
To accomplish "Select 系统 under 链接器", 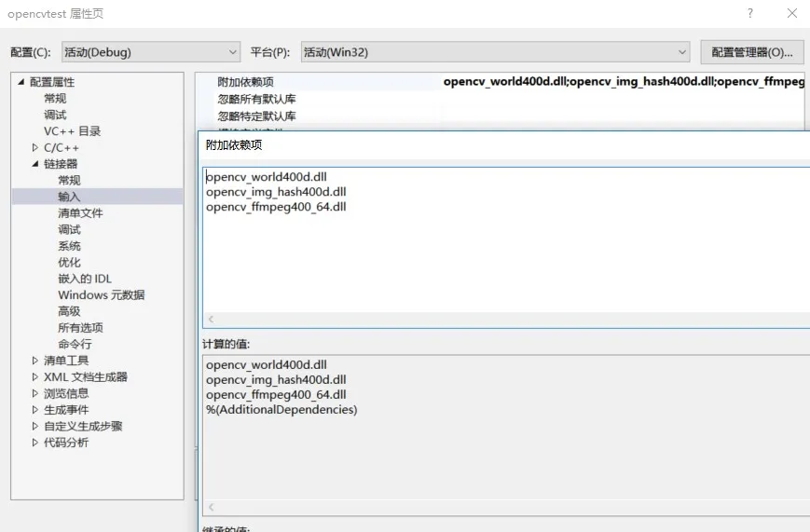I will pos(69,246).
